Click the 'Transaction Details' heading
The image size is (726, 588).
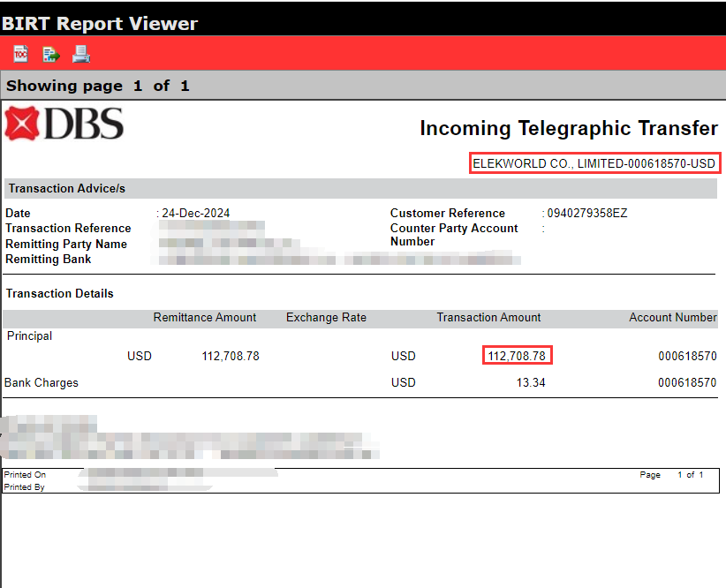tap(60, 293)
